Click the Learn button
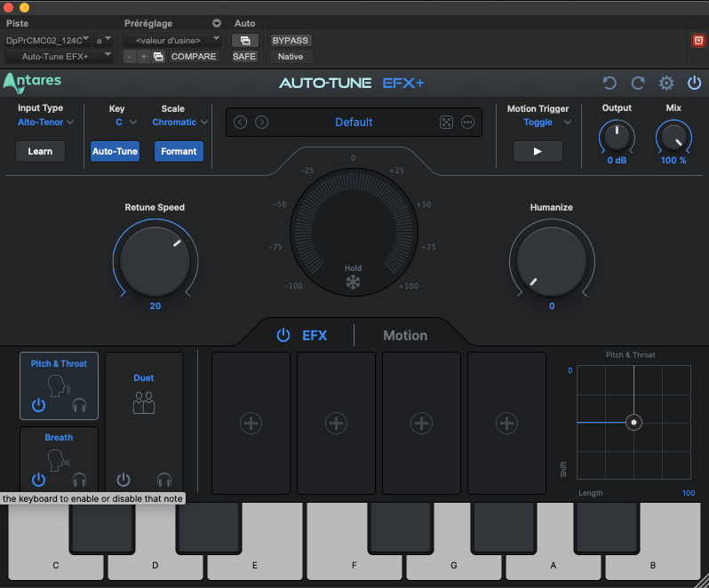The width and height of the screenshot is (709, 588). point(40,151)
